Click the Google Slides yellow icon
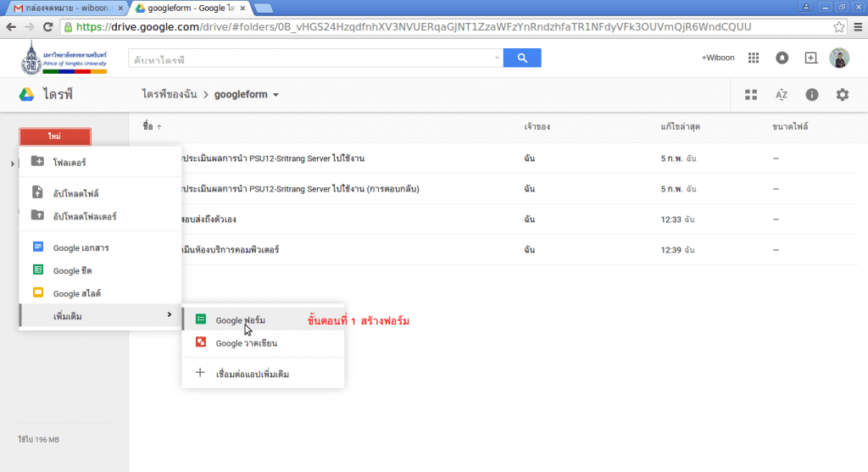 click(x=37, y=292)
